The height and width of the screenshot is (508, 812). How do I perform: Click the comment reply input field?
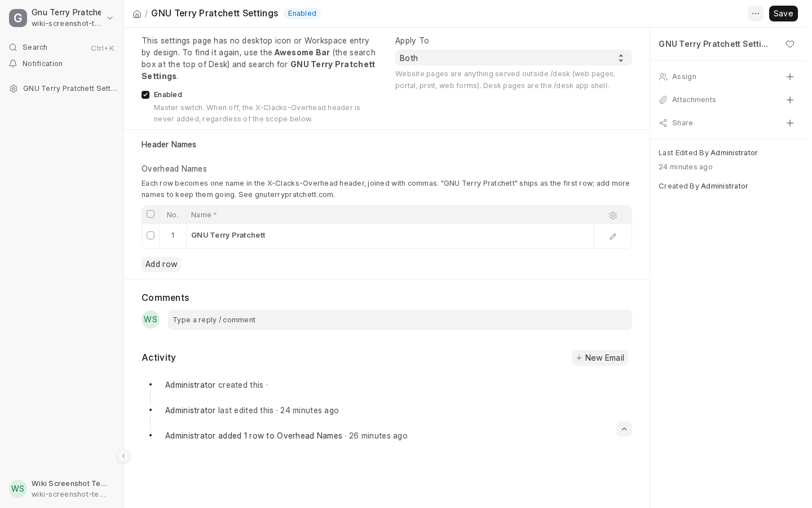400,319
